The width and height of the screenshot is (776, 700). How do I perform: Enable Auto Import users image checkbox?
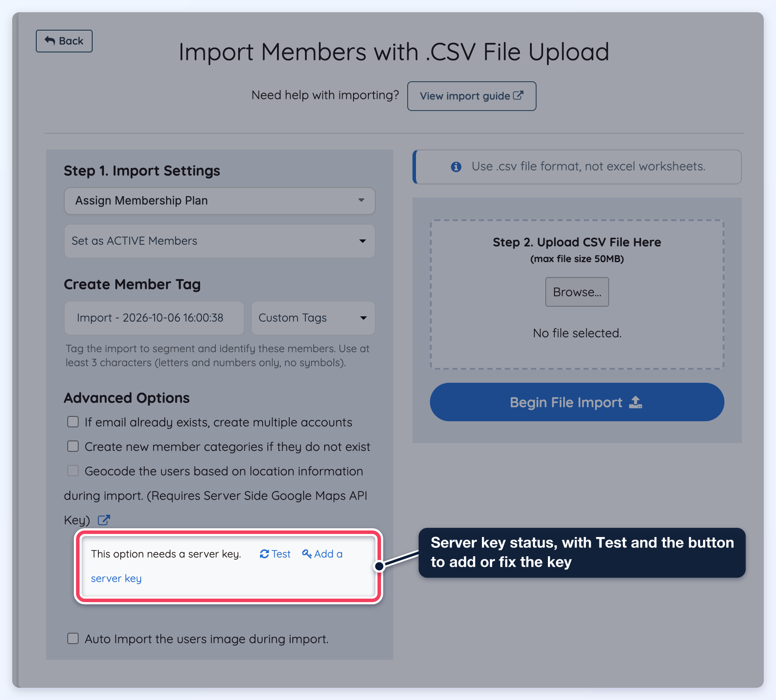click(x=73, y=638)
